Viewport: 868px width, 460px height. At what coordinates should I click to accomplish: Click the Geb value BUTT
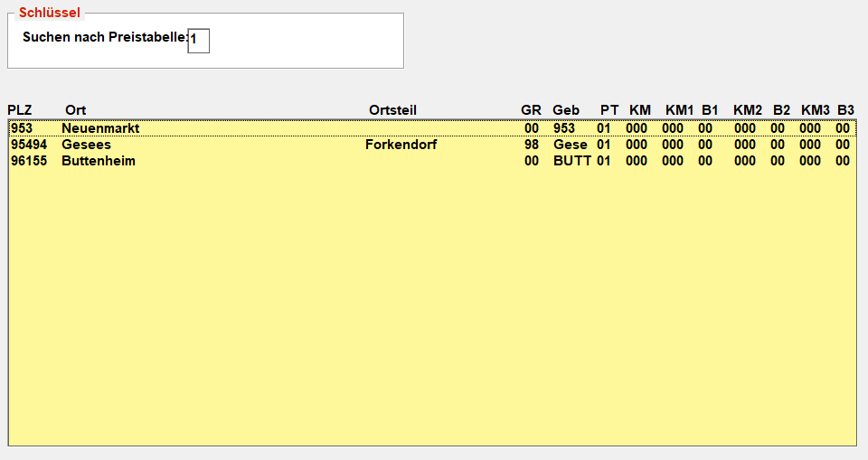coord(572,161)
